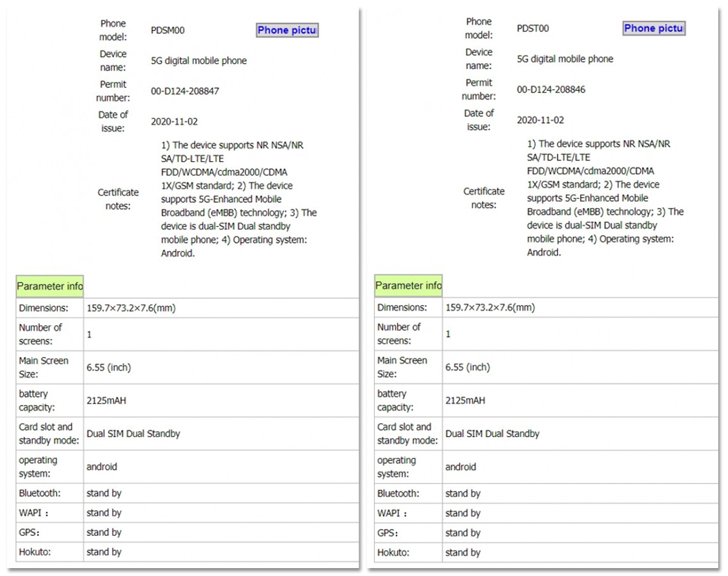
Task: Select the PDSM00 phone model text
Action: (167, 30)
